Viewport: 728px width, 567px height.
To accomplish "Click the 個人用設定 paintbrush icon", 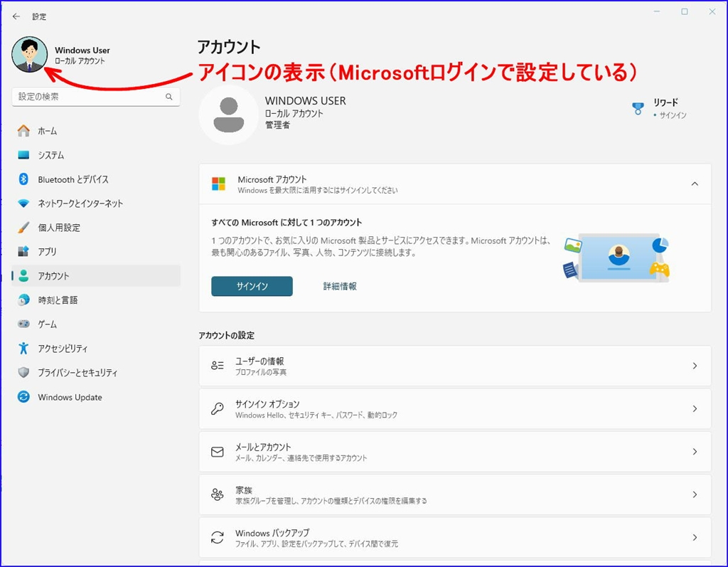I will click(x=23, y=227).
